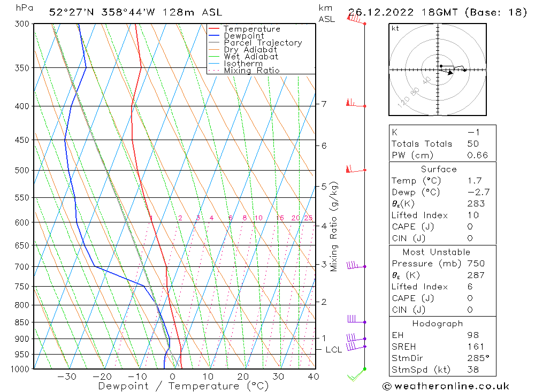Click the -10 temperature axis tick label

[137, 376]
